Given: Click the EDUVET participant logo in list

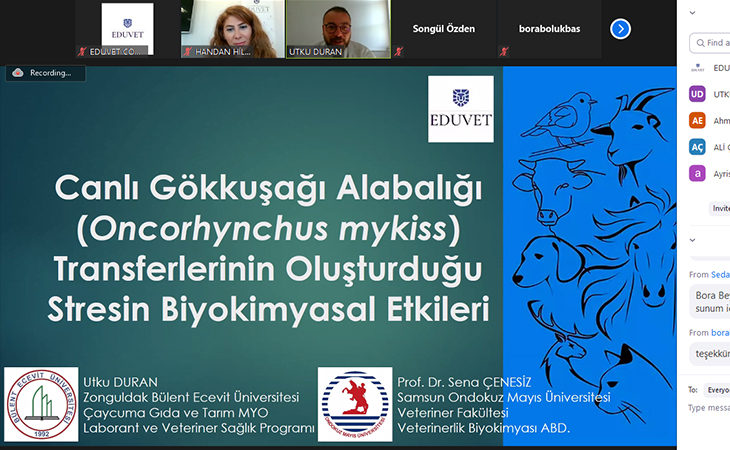Looking at the screenshot, I should coord(697,68).
